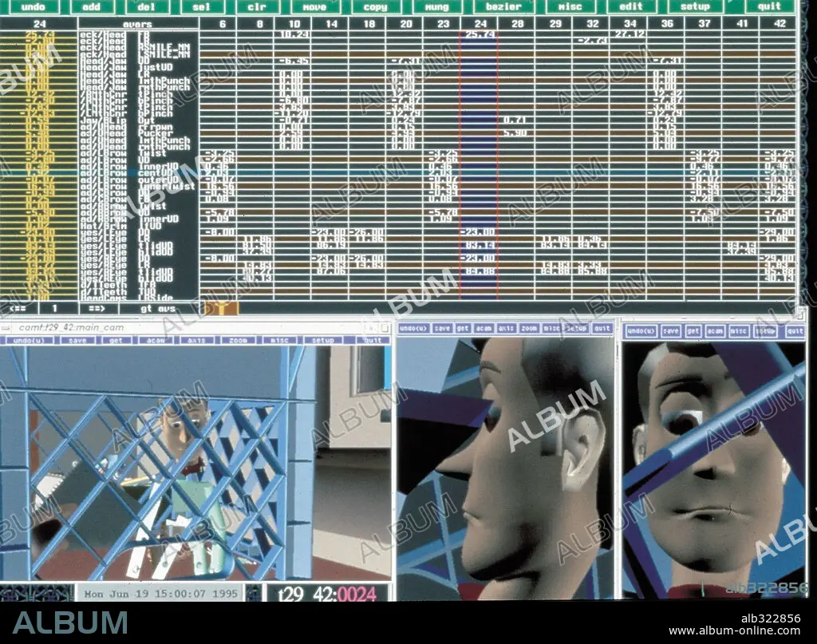This screenshot has width=817, height=644.
Task: Open the setup menu in the top toolbar
Action: (x=695, y=6)
